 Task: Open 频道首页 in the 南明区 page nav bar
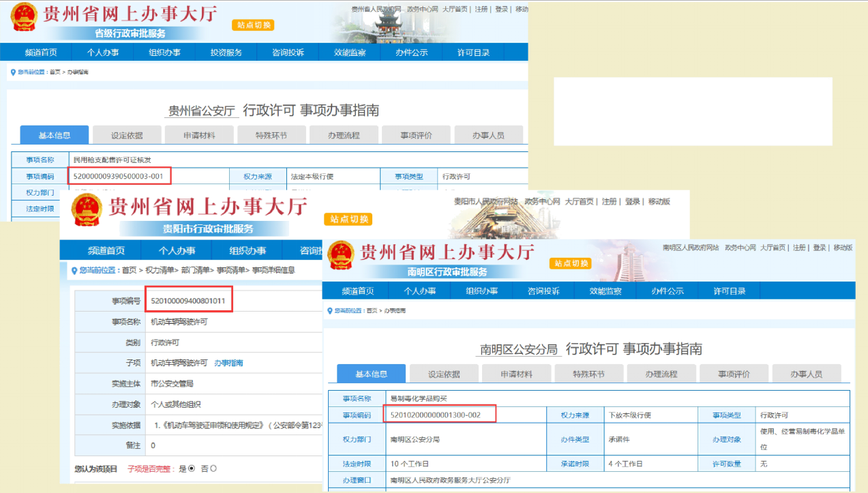coord(358,291)
